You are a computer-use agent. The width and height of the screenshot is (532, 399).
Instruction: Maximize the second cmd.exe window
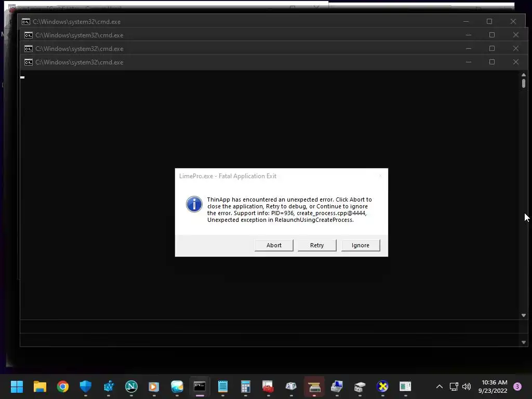coord(492,35)
